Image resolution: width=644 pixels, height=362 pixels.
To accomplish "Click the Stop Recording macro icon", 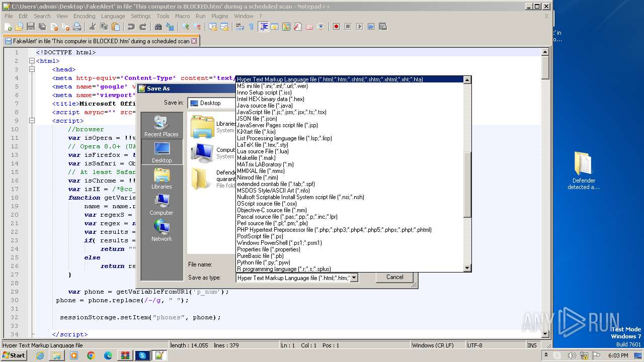I will 348,27.
